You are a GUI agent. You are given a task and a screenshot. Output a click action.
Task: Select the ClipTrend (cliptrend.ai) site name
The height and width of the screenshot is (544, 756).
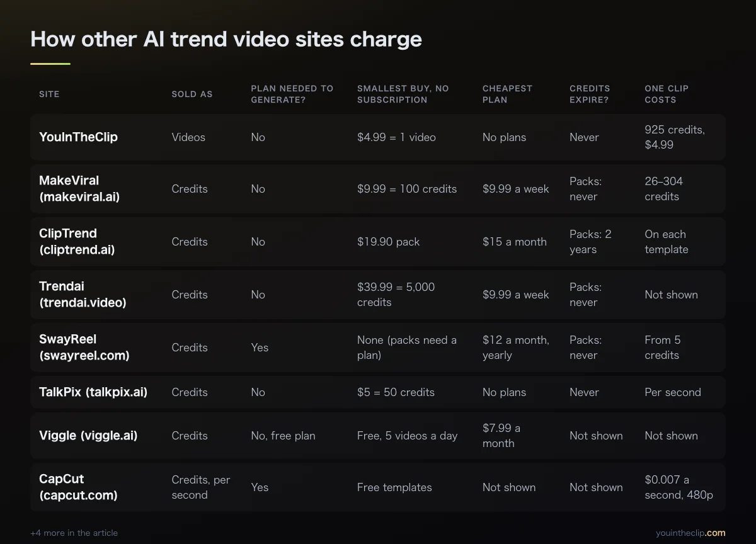pyautogui.click(x=77, y=241)
